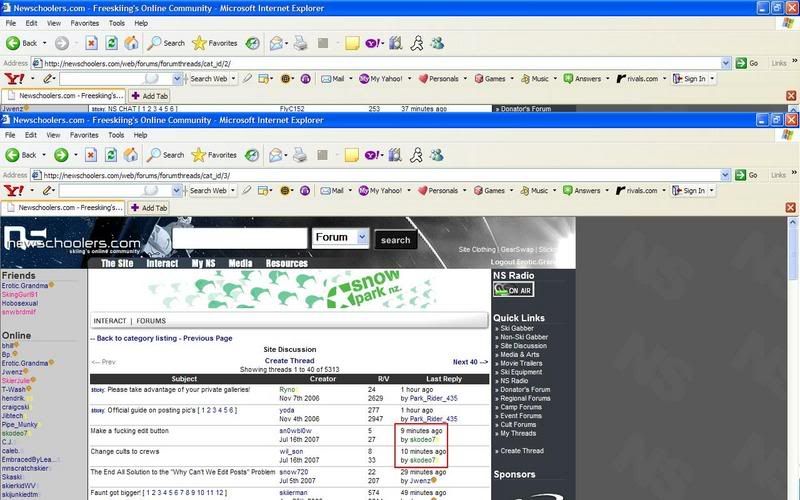Click Refresh icon in the cat_id/3 window toolbar
Screen dimensions: 800x500
(x=110, y=155)
